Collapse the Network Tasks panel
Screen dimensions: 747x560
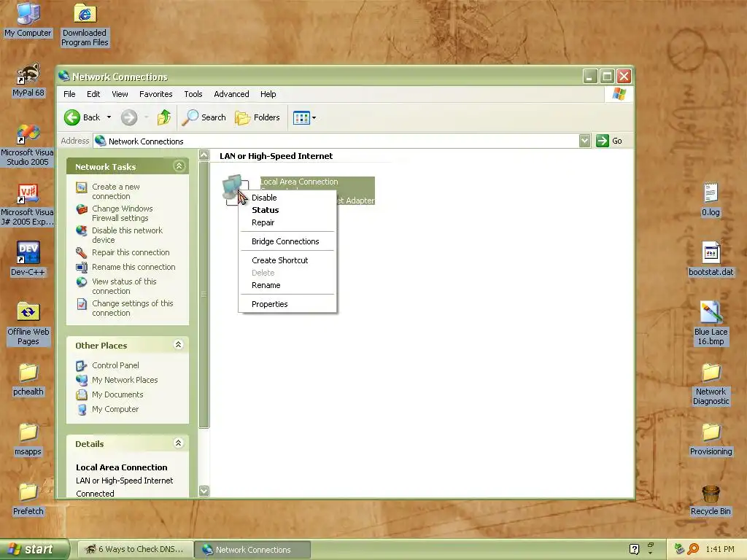click(x=179, y=166)
